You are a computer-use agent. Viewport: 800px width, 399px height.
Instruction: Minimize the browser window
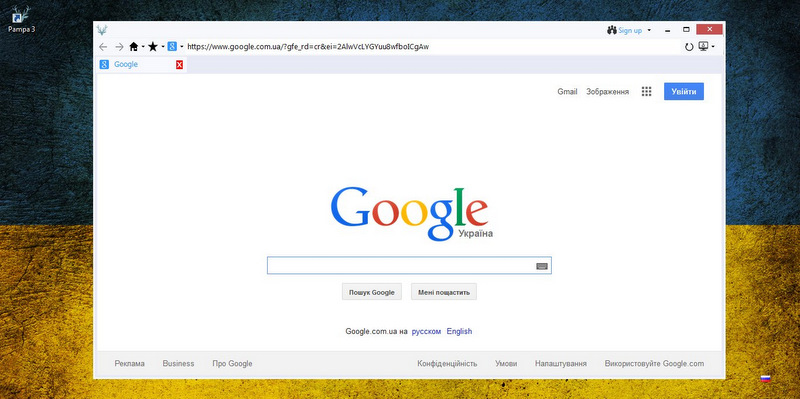pos(667,31)
